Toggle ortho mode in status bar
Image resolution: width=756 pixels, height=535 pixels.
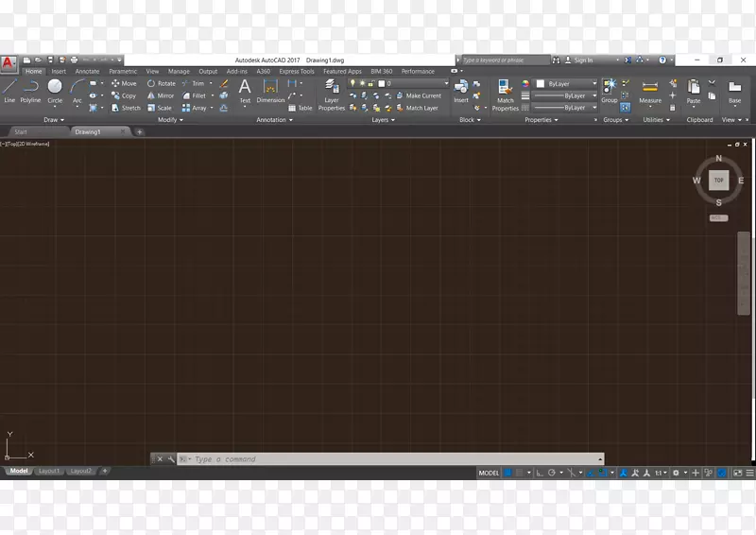click(540, 473)
